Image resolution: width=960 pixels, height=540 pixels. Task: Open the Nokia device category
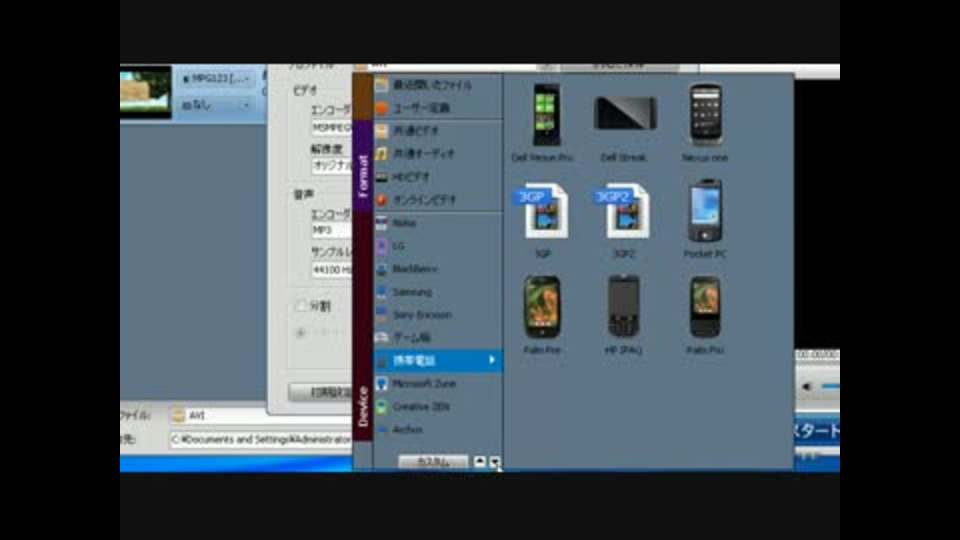tap(438, 223)
